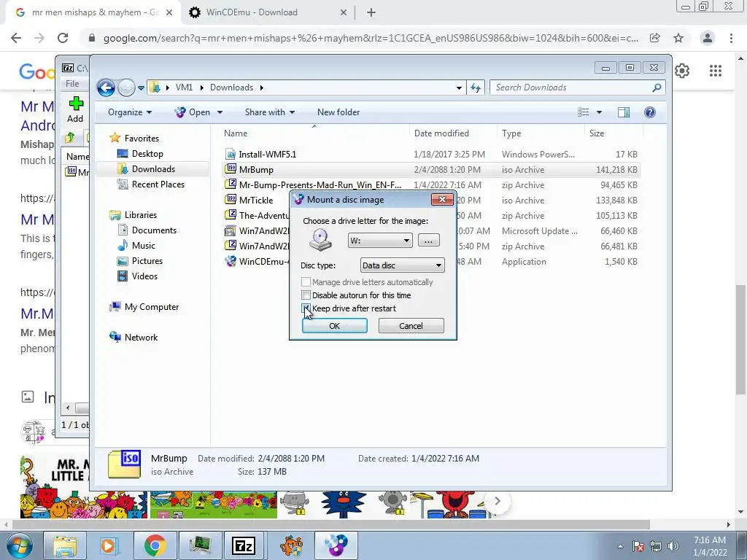This screenshot has width=747, height=560.
Task: Open the Google apps grid icon
Action: [716, 71]
